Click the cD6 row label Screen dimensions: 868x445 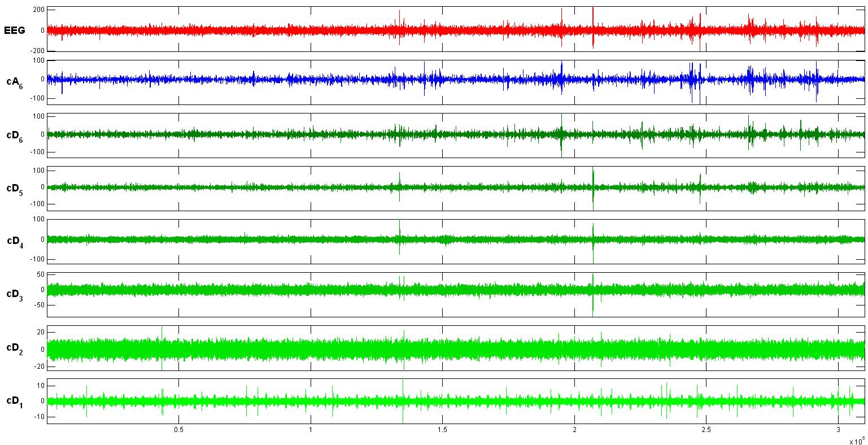click(15, 136)
